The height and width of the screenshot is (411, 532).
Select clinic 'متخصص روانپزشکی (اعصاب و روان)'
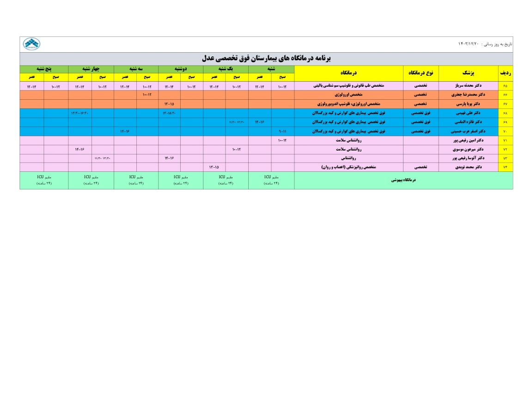tap(349, 167)
